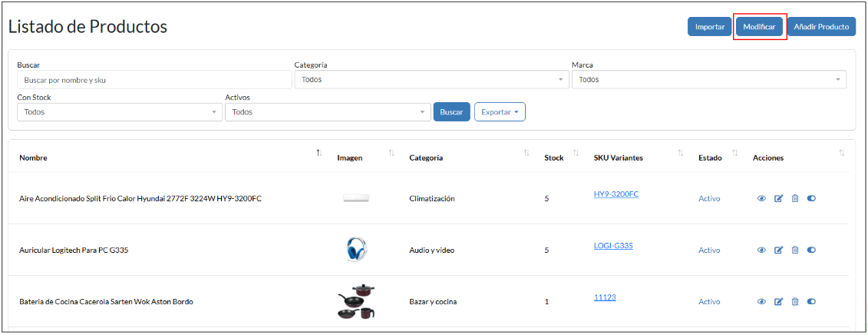This screenshot has height=335, width=868.
Task: Toggle active status for Bateria de Cocina
Action: tap(812, 302)
